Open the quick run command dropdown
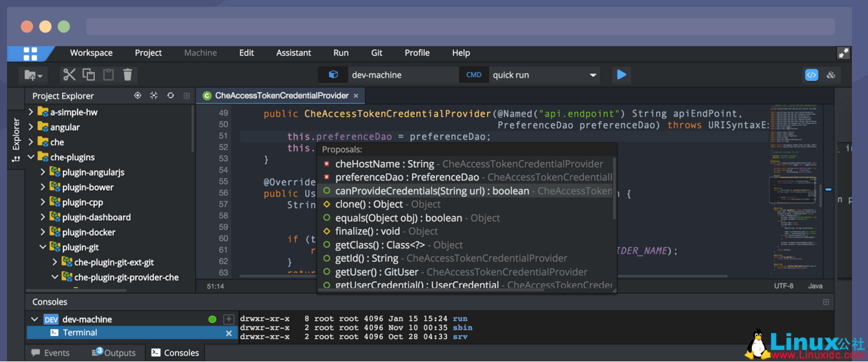The image size is (868, 362). (593, 75)
